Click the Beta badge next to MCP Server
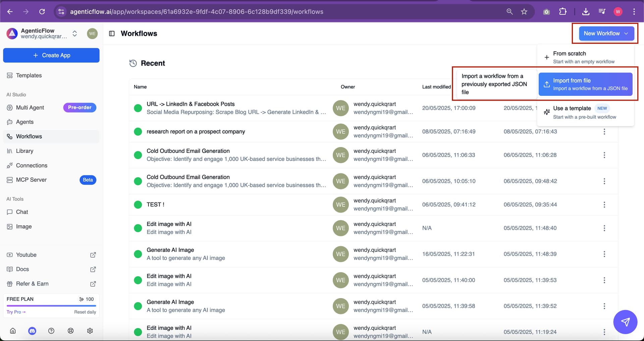644x341 pixels. [x=88, y=180]
